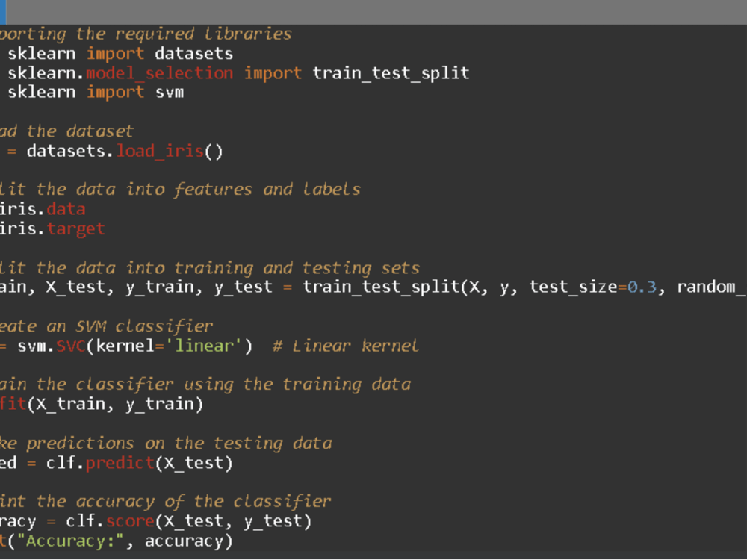
Task: Click 'y_test' inside the score call
Action: point(273,521)
